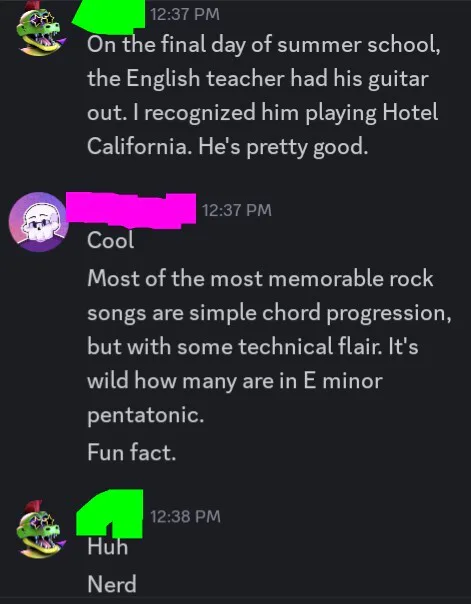This screenshot has height=604, width=471.
Task: Select the green-redacted username at 12:37 PM
Action: (109, 15)
